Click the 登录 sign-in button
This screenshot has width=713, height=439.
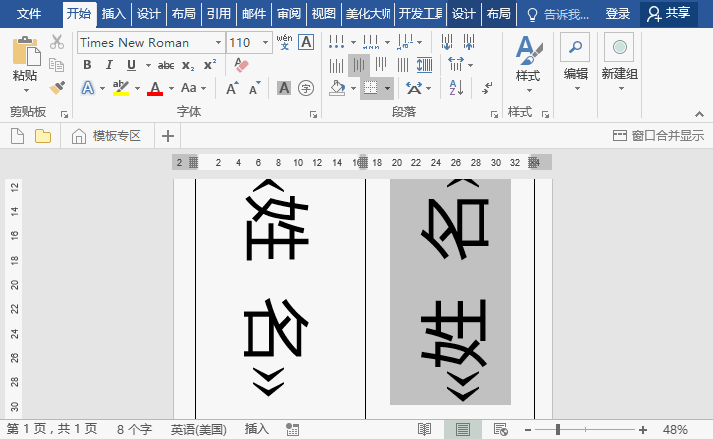tap(618, 14)
